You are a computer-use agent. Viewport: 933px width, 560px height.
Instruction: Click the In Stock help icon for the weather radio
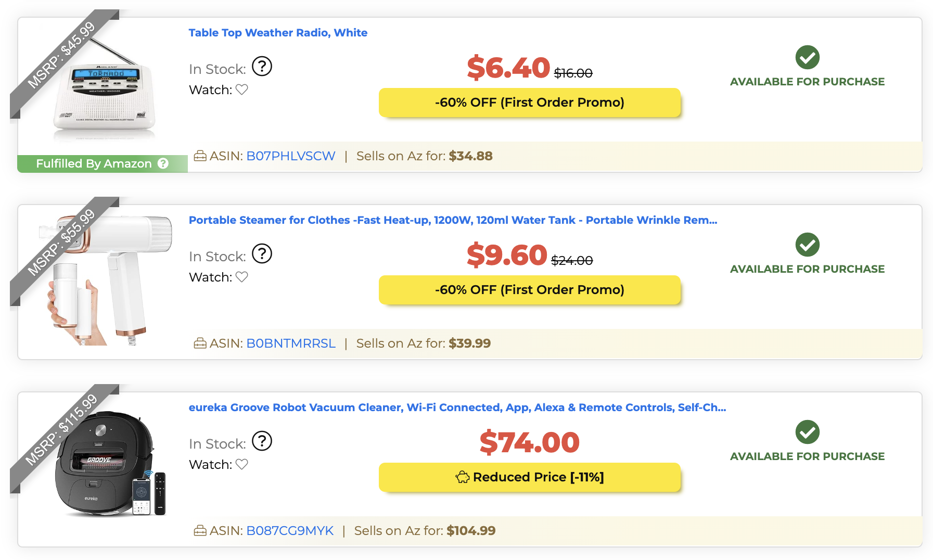pos(262,67)
